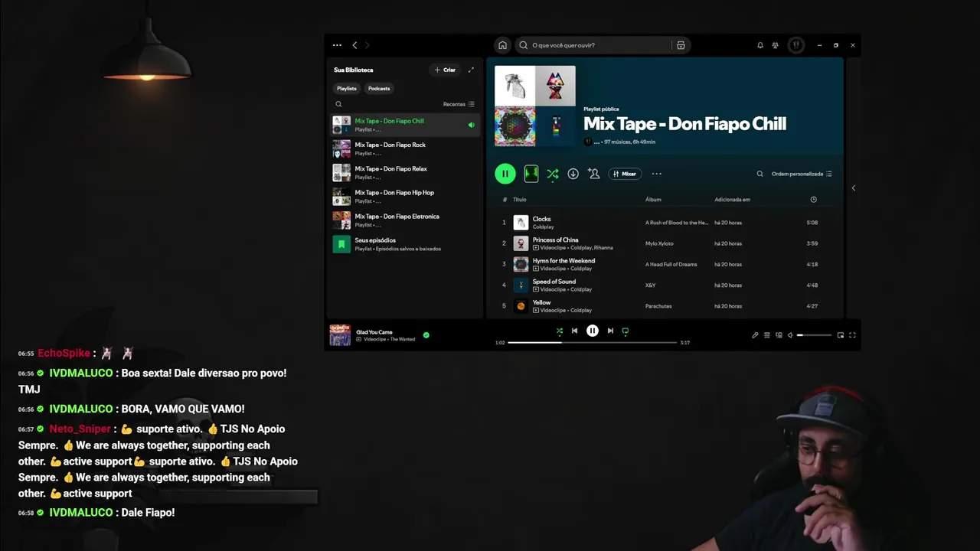Image resolution: width=980 pixels, height=551 pixels.
Task: Open A Head Full of Dreams album
Action: [x=671, y=264]
